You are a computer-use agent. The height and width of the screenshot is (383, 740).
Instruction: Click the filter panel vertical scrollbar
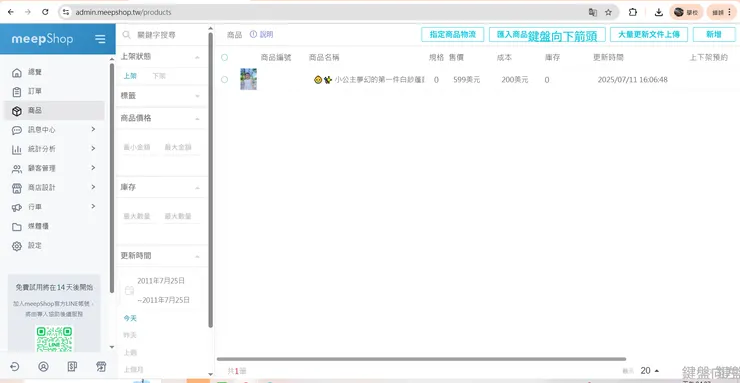(x=210, y=179)
